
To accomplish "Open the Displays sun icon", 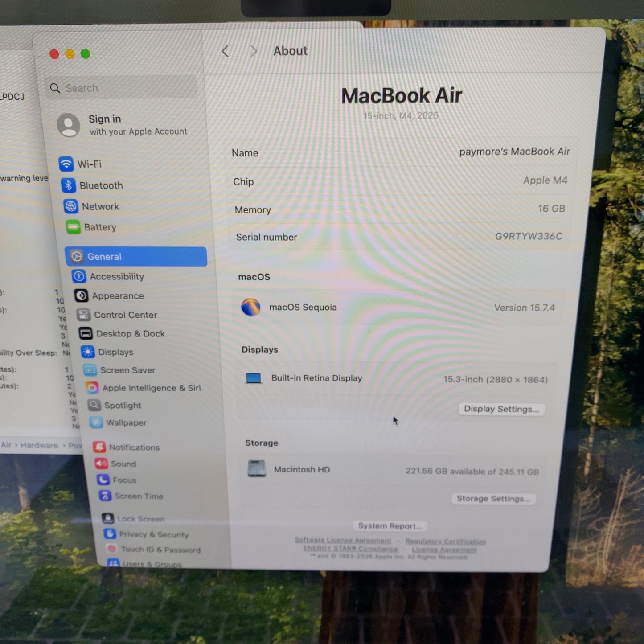I will [x=88, y=352].
